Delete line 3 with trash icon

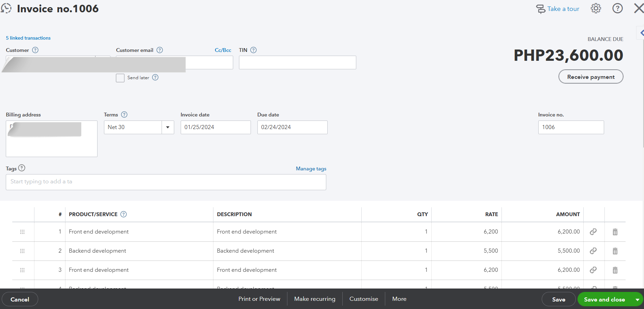tap(615, 270)
